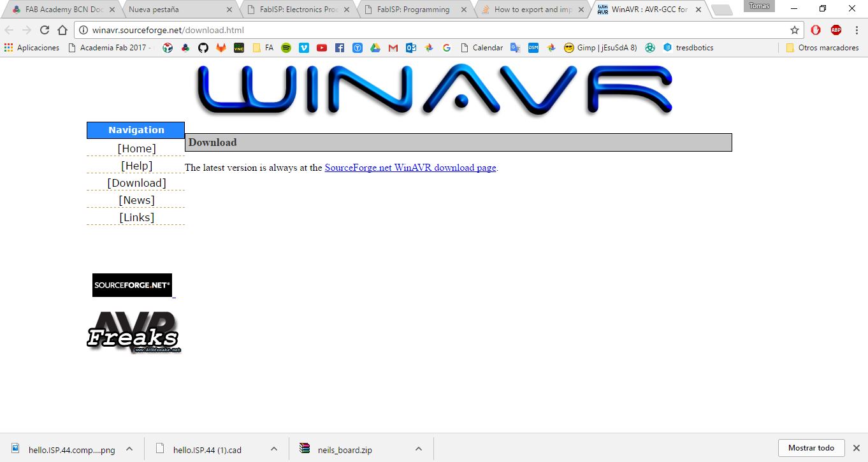Open the Outlook bookmark icon

pos(411,48)
